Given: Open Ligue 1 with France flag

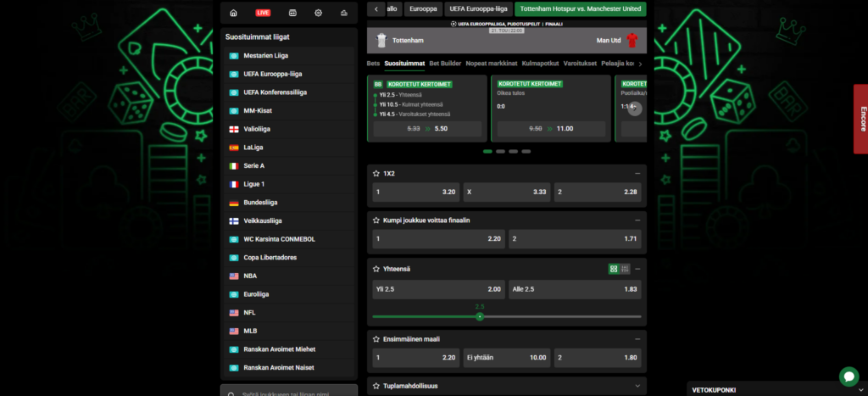Looking at the screenshot, I should click(289, 184).
